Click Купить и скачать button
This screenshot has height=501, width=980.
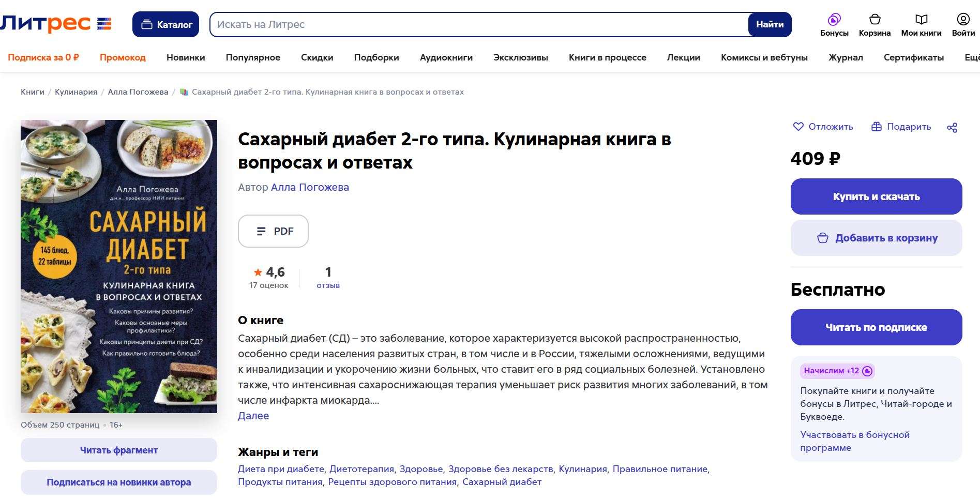[876, 196]
